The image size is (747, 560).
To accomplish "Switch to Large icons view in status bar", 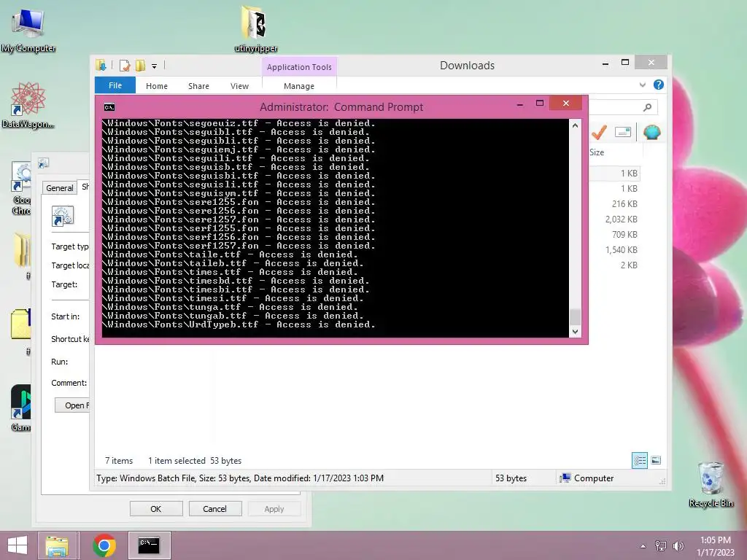I will point(656,460).
